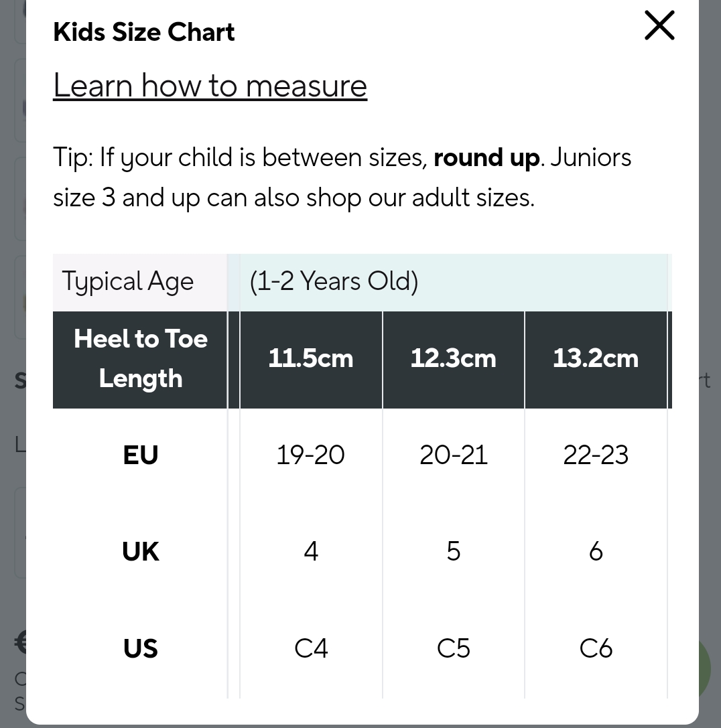This screenshot has height=728, width=721.
Task: Select the EU 19-20 size cell
Action: click(x=311, y=455)
